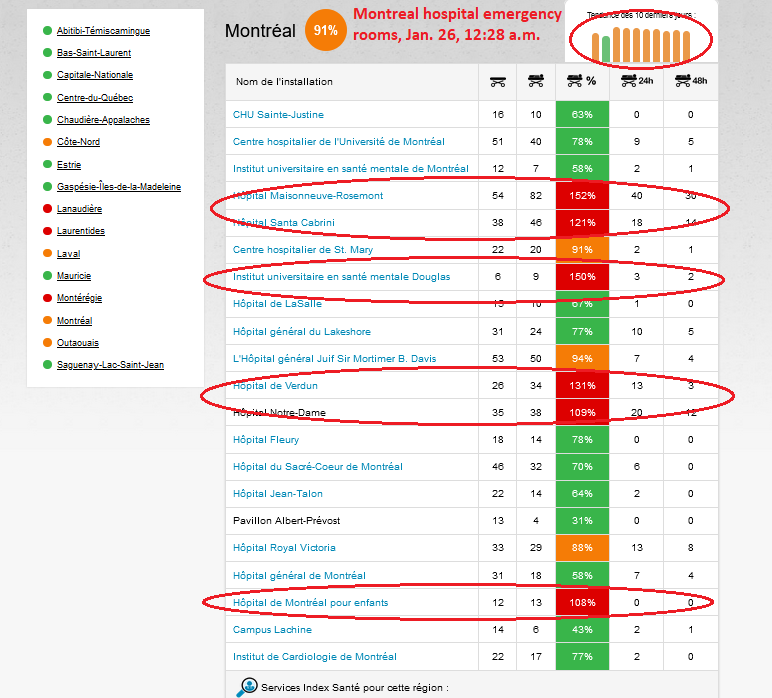Click the green 31% occupancy cell
Image resolution: width=772 pixels, height=698 pixels.
coord(582,521)
